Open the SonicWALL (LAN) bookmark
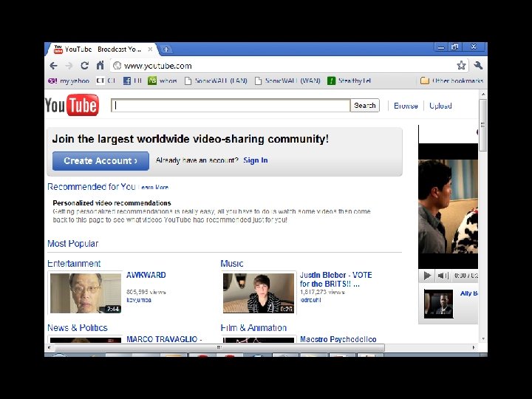The height and width of the screenshot is (399, 532). coord(216,81)
